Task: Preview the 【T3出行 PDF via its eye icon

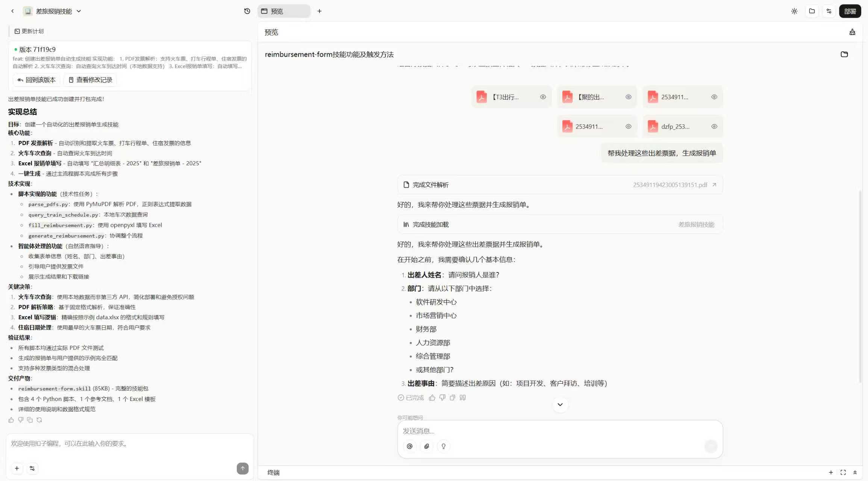Action: 543,97
